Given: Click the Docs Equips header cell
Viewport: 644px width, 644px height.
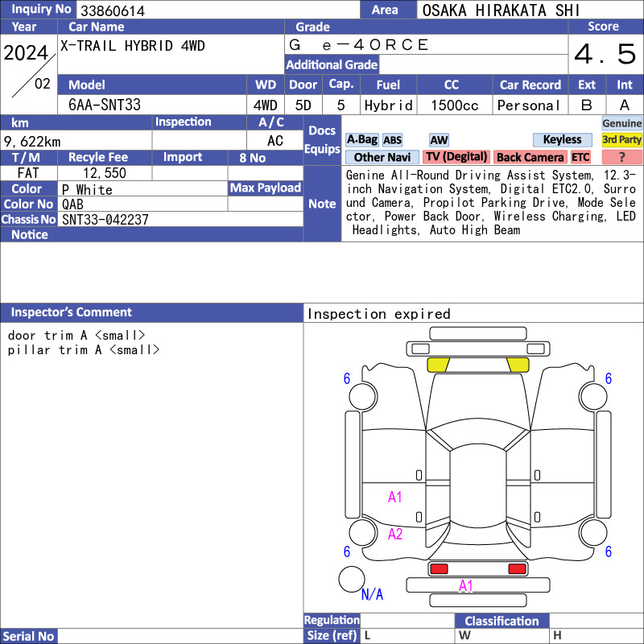Looking at the screenshot, I should click(x=322, y=140).
